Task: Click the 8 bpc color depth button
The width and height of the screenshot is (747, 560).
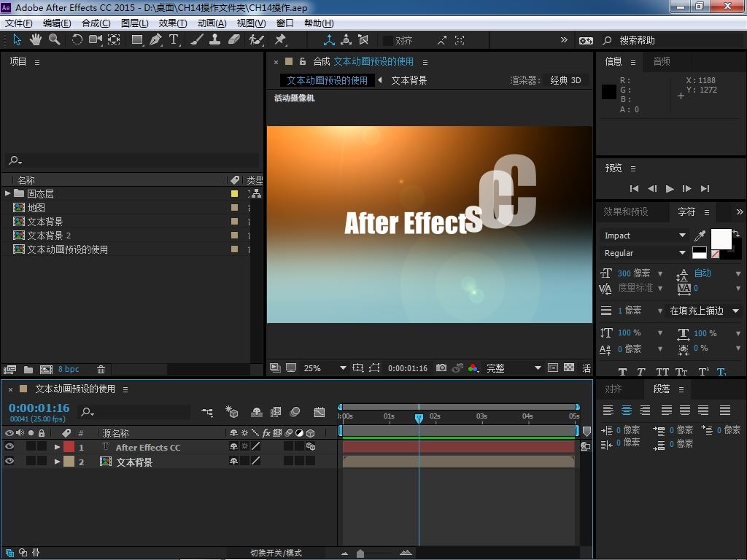Action: coord(69,369)
